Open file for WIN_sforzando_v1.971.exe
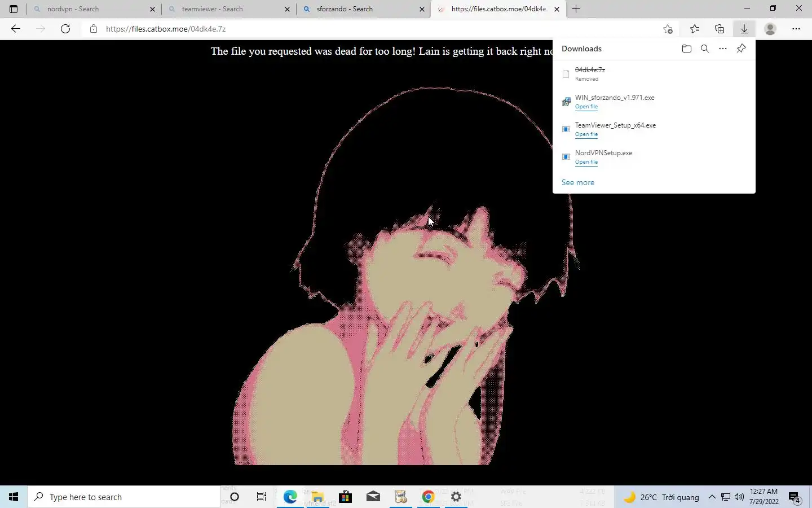 coord(586,107)
